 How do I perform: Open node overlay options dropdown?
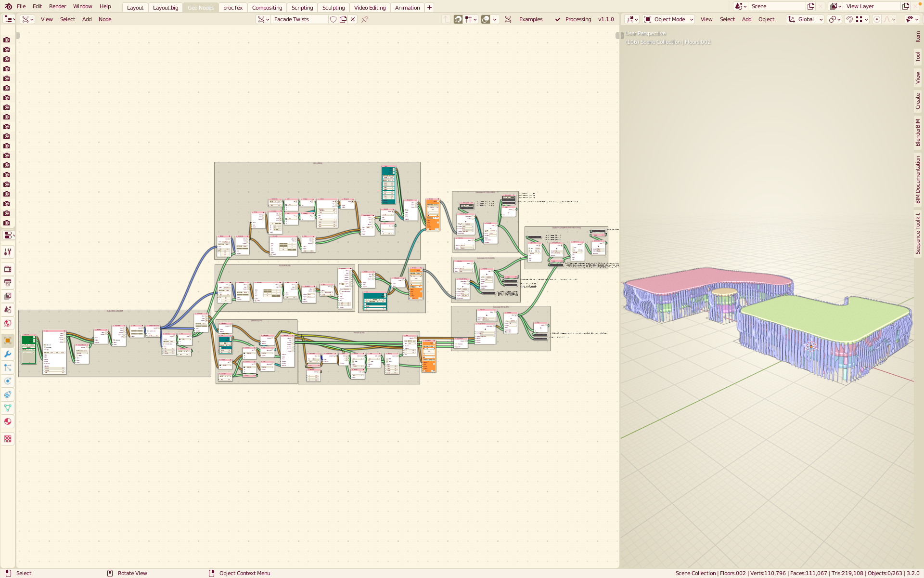pyautogui.click(x=495, y=19)
